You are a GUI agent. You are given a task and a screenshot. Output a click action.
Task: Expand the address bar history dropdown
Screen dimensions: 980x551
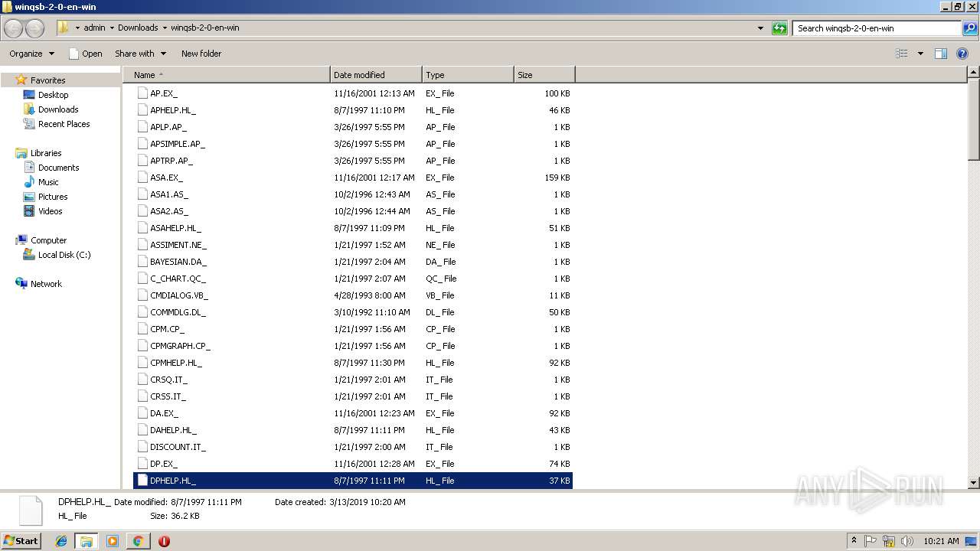760,28
